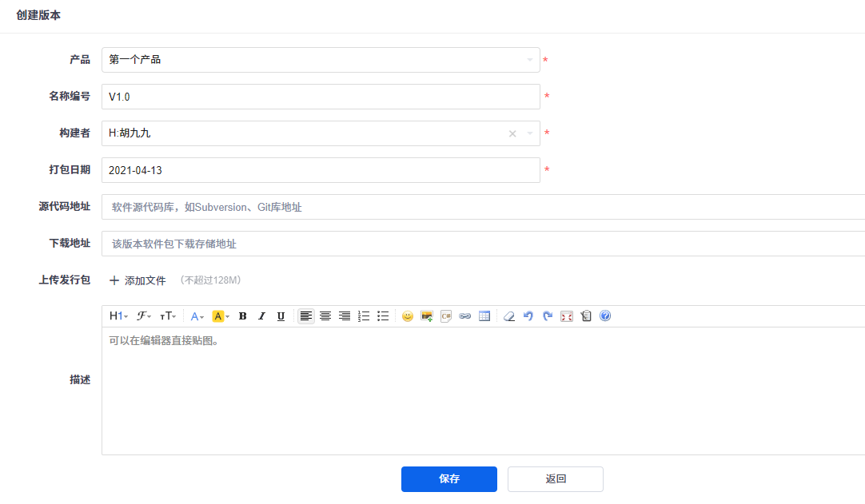Expand the 构建者 dropdown arrow

529,133
